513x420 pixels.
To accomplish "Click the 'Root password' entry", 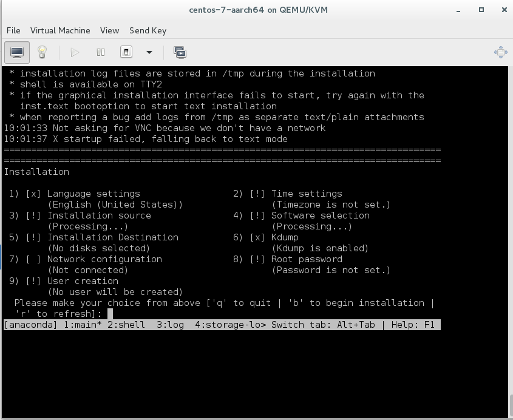I will 307,259.
